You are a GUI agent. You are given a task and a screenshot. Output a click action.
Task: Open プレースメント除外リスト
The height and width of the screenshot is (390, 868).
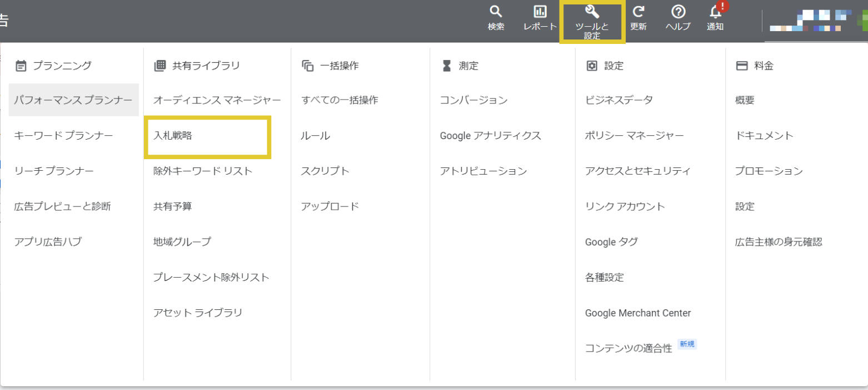point(211,277)
